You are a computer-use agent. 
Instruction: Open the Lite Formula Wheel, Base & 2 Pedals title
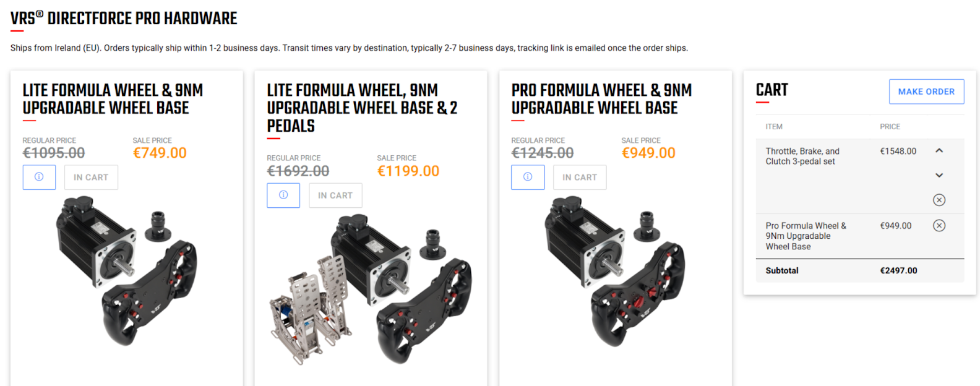[362, 108]
